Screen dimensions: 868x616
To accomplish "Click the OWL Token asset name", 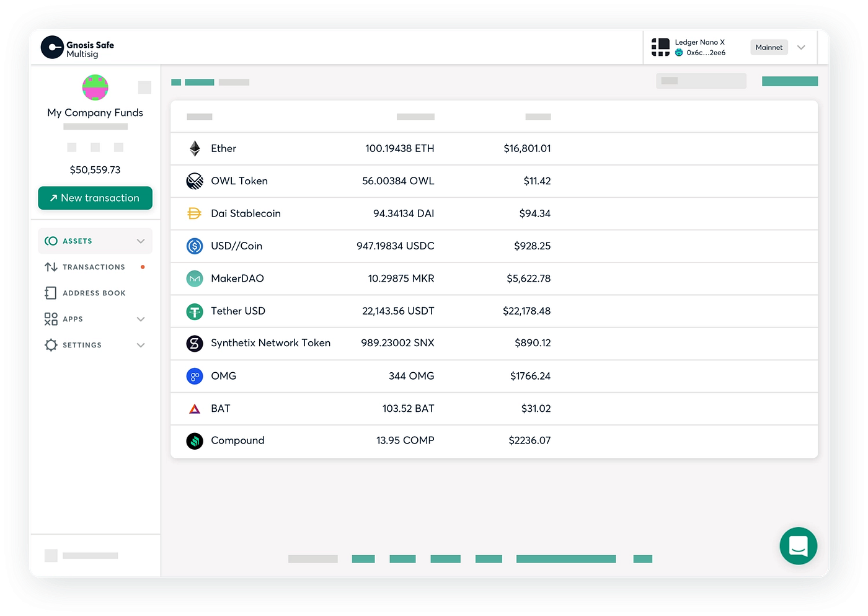I will [239, 181].
